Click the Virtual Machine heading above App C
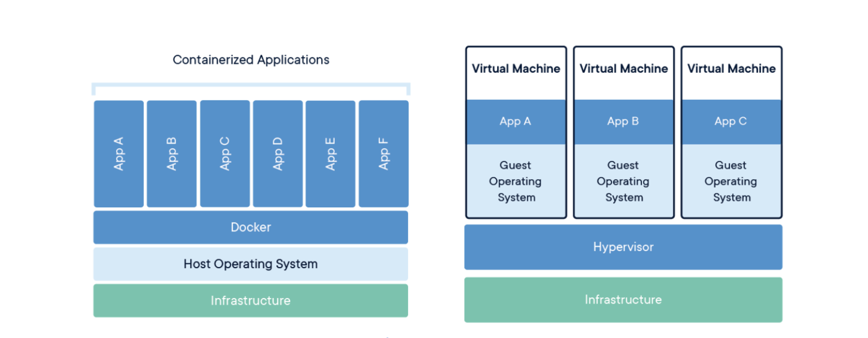 click(x=732, y=69)
